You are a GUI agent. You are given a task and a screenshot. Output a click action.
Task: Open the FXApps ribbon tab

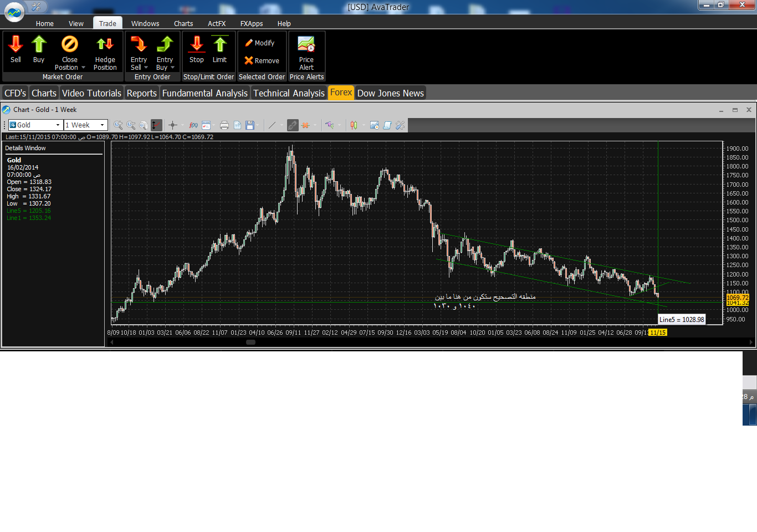(x=252, y=24)
